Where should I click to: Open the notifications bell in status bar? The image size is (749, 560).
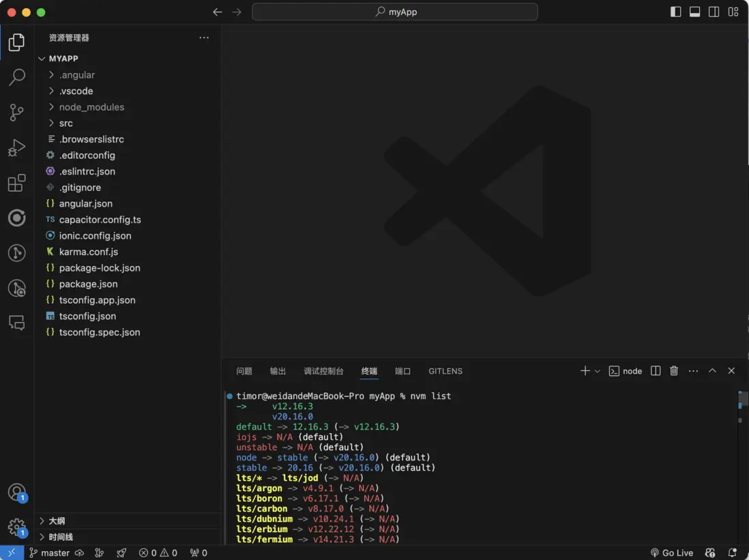[733, 552]
